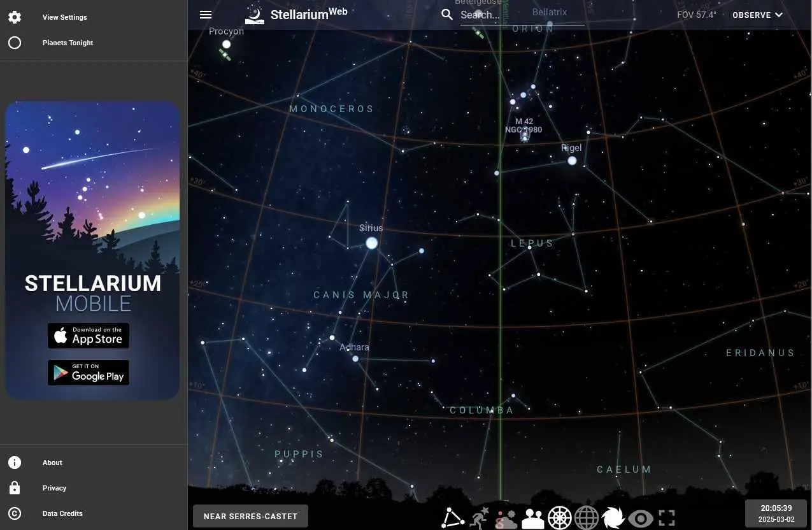Click the search magnifier icon
The height and width of the screenshot is (530, 812).
[x=447, y=15]
